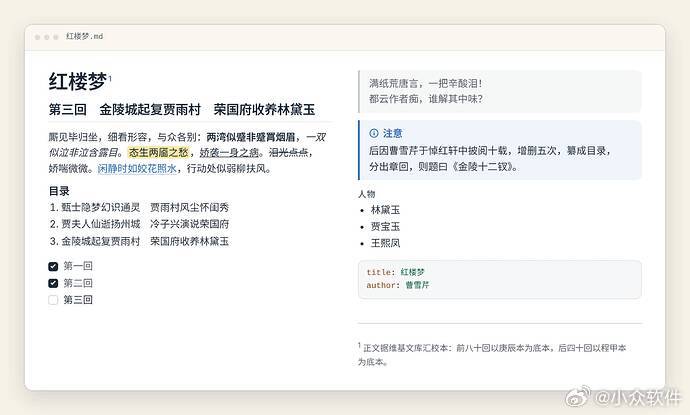Click the footnote superscript after 红楼梦 title
The height and width of the screenshot is (415, 690).
pyautogui.click(x=110, y=78)
